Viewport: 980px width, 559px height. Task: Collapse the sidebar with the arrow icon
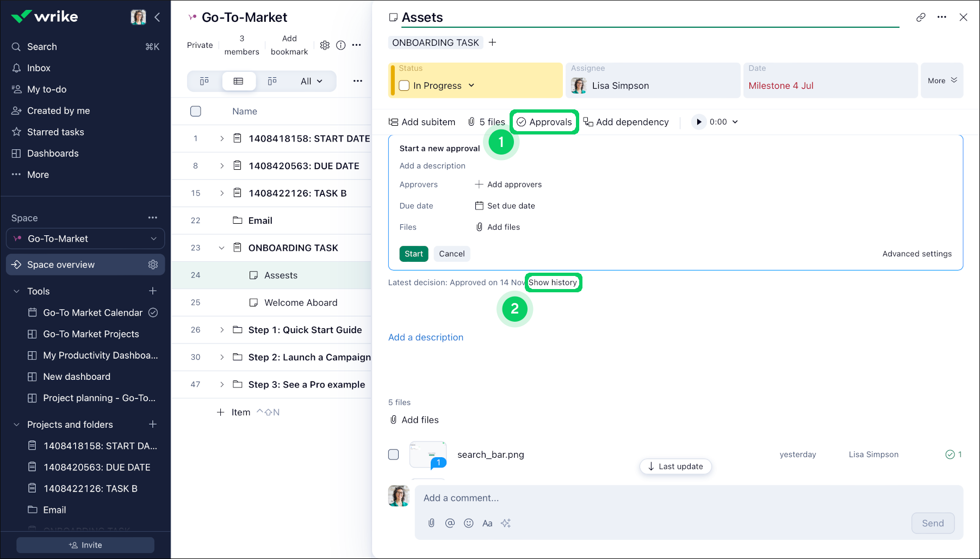click(157, 17)
